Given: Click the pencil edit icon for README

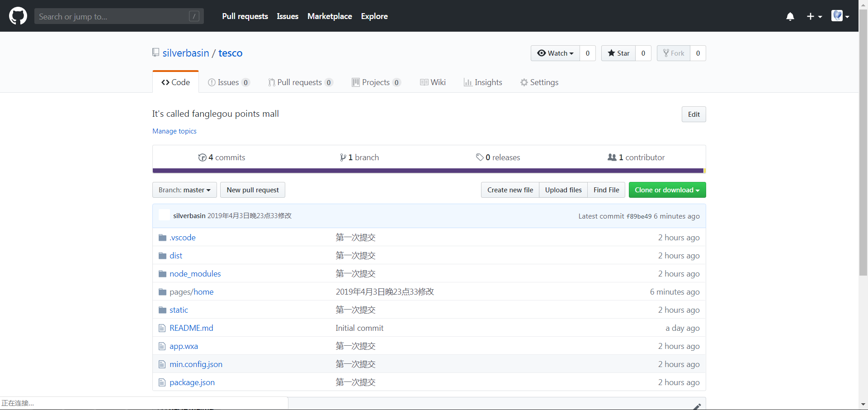Looking at the screenshot, I should pos(697,406).
